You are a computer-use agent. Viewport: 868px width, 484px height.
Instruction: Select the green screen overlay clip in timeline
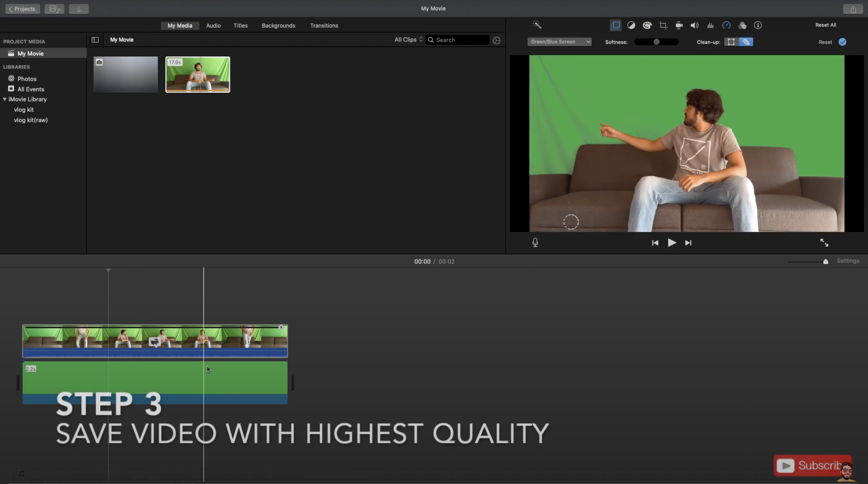(x=155, y=341)
